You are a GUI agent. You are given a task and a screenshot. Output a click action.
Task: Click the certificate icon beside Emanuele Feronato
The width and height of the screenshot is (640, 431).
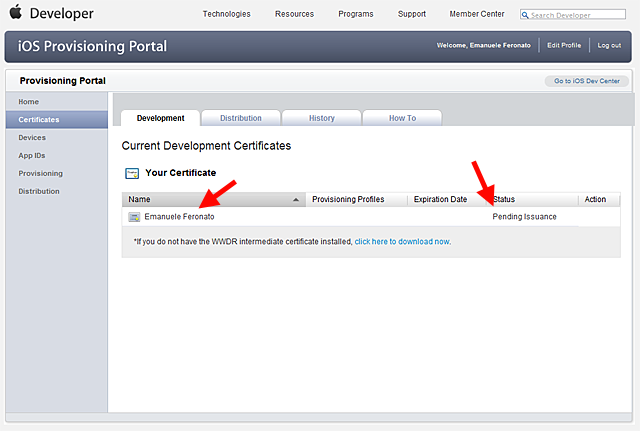tap(134, 216)
